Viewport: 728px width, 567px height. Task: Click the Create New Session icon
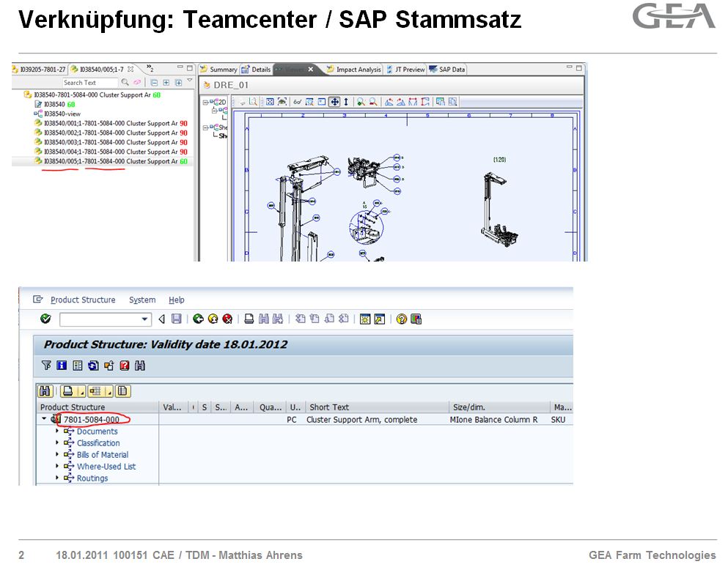(x=365, y=319)
